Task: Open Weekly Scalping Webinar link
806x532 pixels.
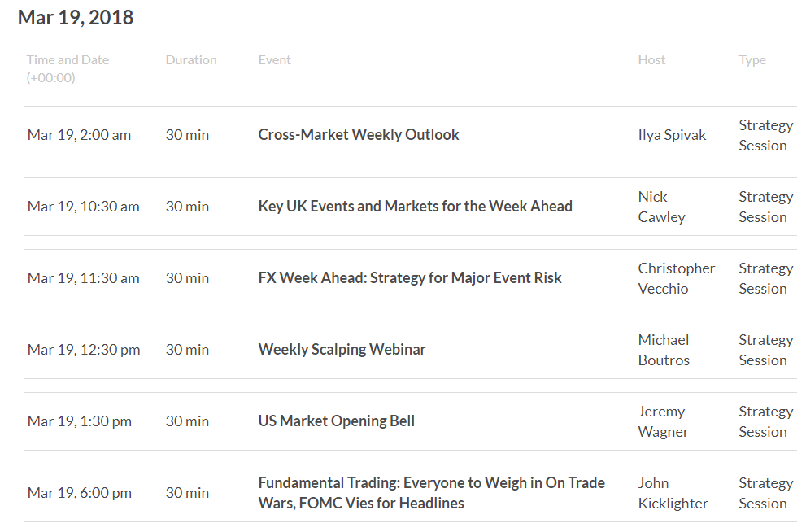Action: click(x=342, y=350)
